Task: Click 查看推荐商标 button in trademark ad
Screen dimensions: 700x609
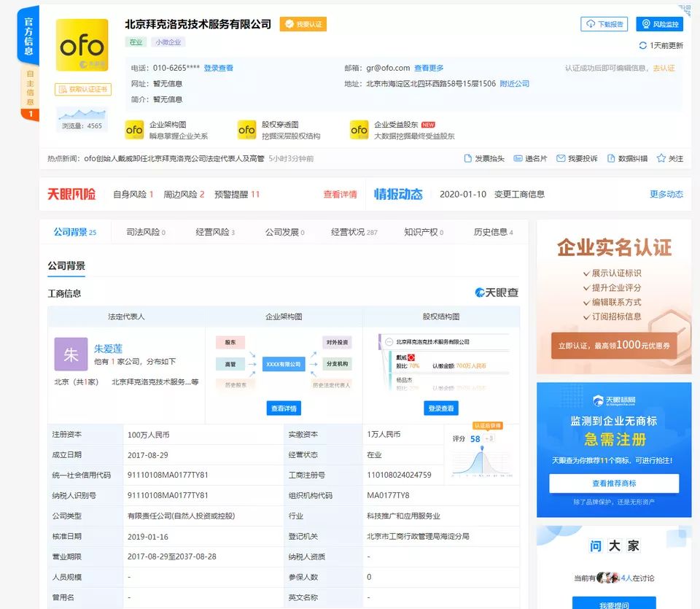Action: (614, 484)
